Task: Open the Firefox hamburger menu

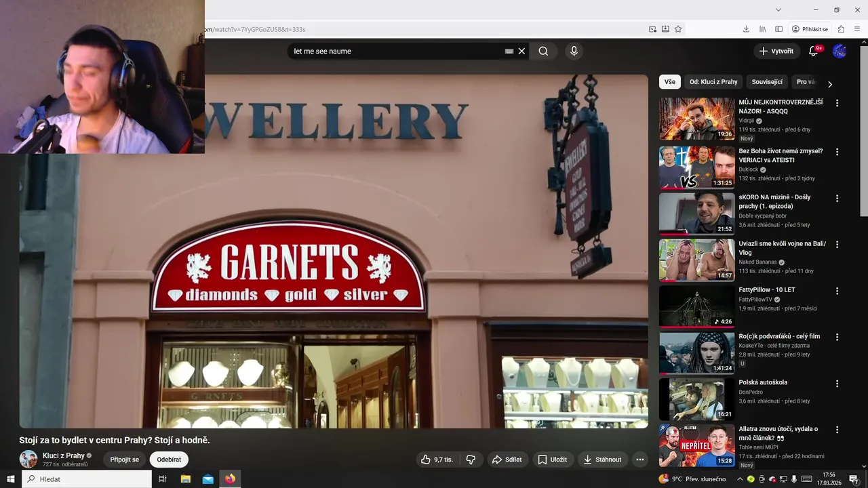Action: point(857,29)
